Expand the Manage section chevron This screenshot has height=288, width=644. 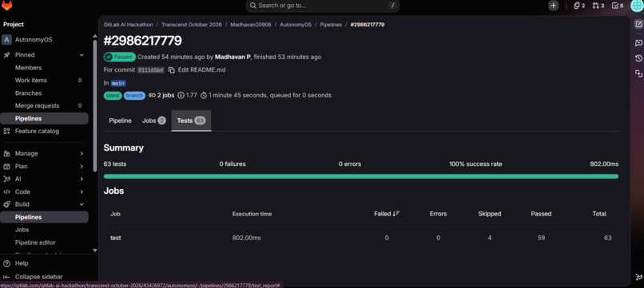(81, 153)
